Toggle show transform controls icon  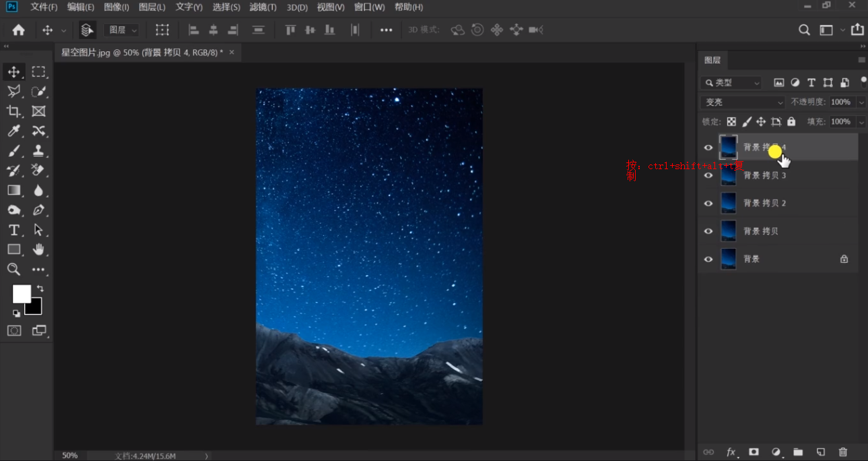point(162,30)
